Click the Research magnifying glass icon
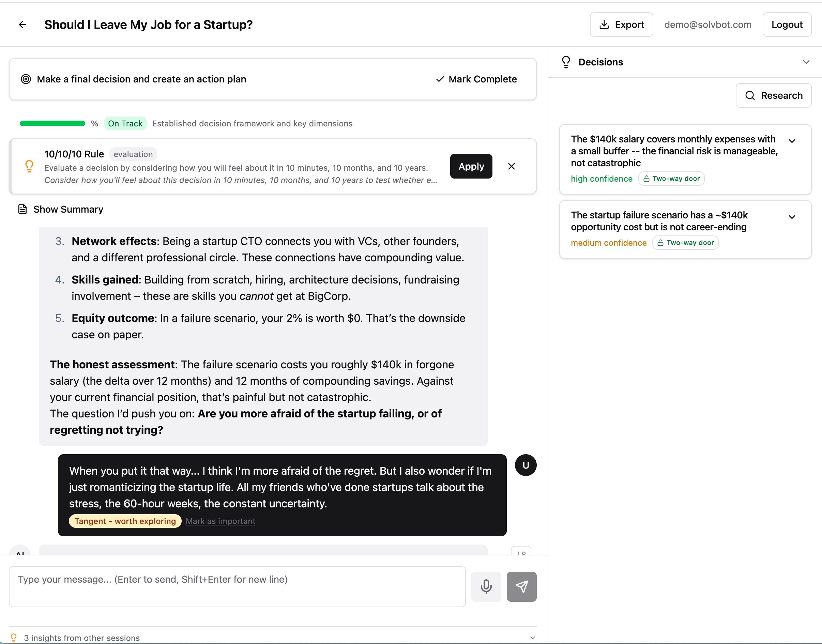 point(750,95)
